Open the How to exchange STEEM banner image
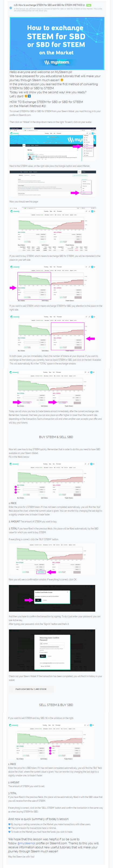The image size is (113, 868). click(x=57, y=43)
